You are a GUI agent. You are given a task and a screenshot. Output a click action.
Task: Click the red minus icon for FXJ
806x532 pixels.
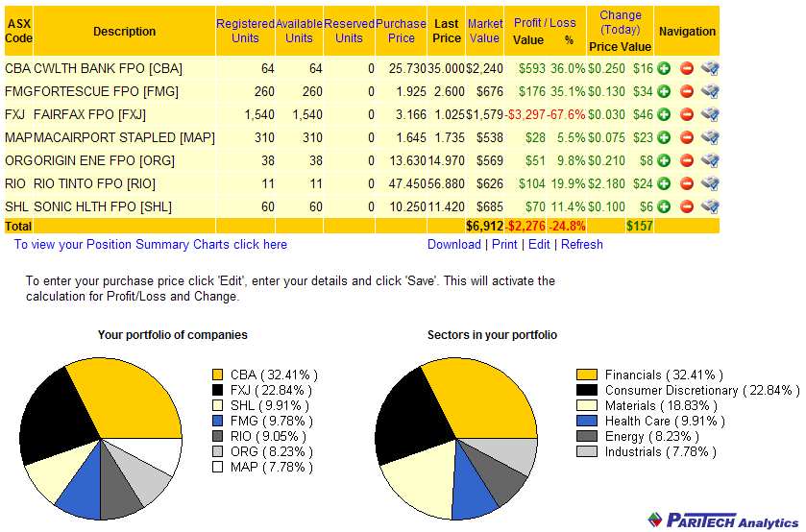pyautogui.click(x=687, y=114)
